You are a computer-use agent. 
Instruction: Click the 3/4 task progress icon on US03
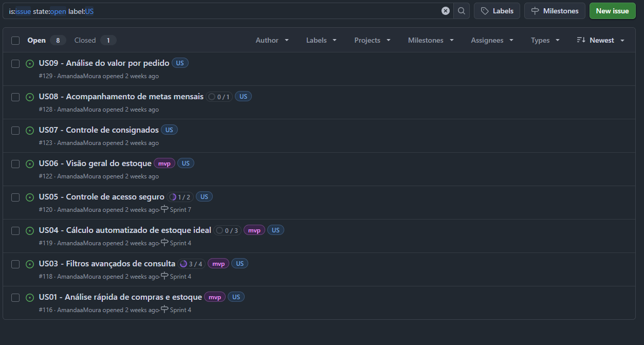pos(183,264)
